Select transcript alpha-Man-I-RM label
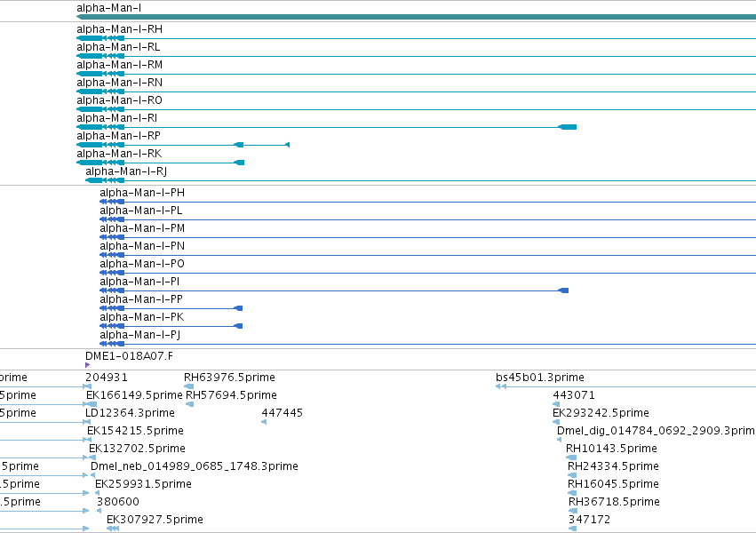This screenshot has height=533, width=756. pos(120,65)
